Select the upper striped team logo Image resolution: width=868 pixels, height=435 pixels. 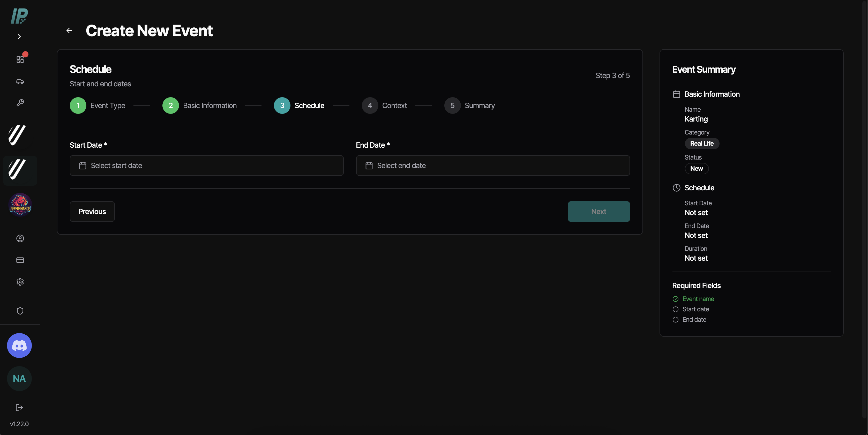coord(17,135)
